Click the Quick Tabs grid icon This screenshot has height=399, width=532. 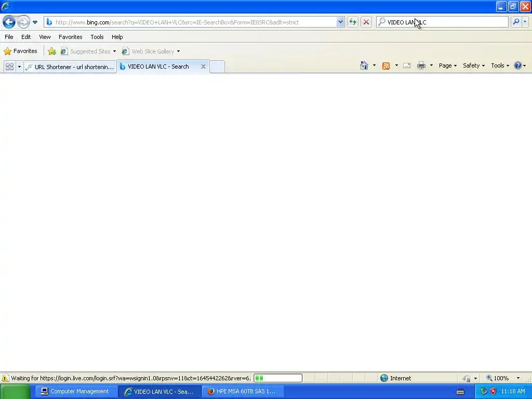coord(9,67)
